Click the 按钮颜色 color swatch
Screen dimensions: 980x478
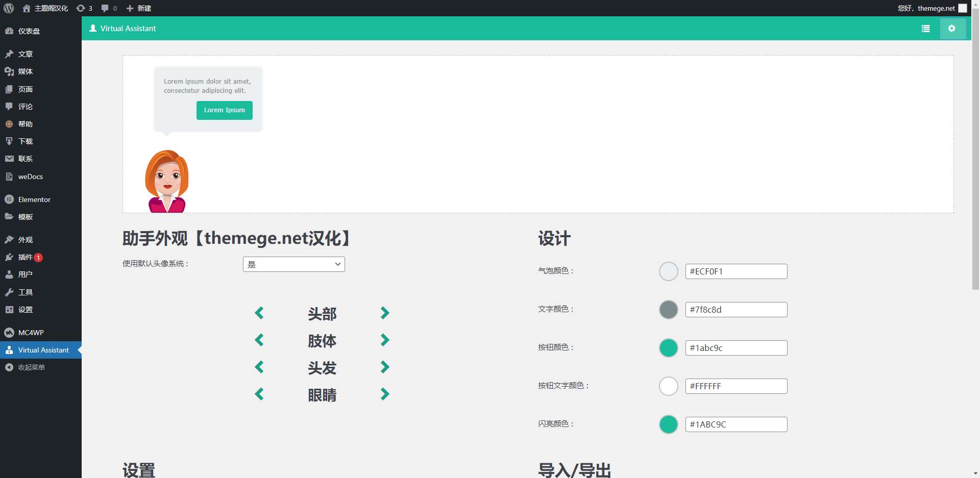[x=669, y=348]
